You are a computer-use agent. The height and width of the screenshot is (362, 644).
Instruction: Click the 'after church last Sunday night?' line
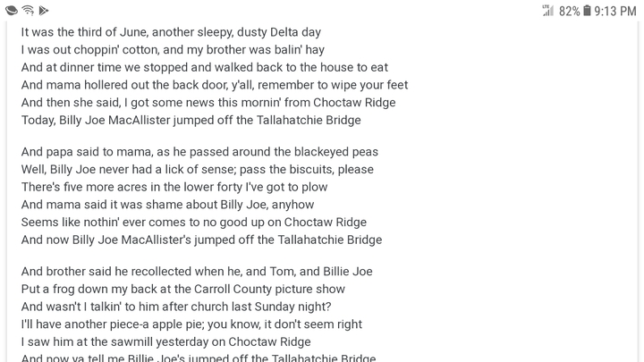point(176,307)
